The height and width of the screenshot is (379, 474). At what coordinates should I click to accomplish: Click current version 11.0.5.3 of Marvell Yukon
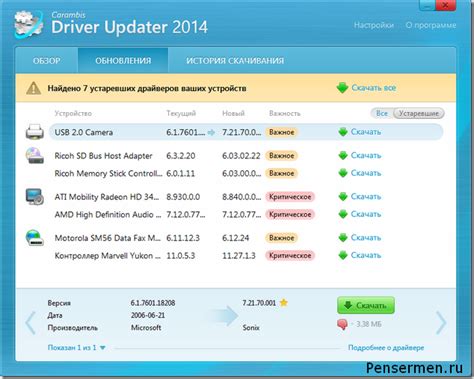181,256
